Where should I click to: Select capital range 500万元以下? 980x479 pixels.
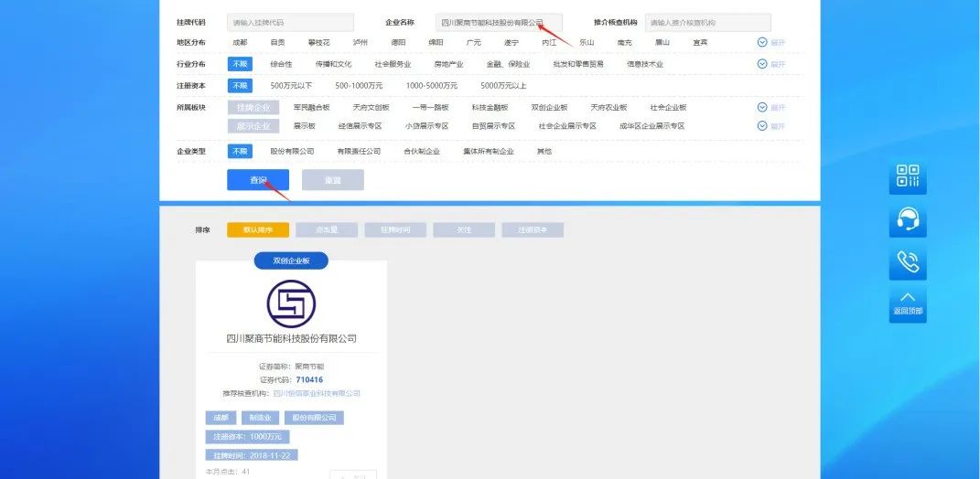[291, 86]
